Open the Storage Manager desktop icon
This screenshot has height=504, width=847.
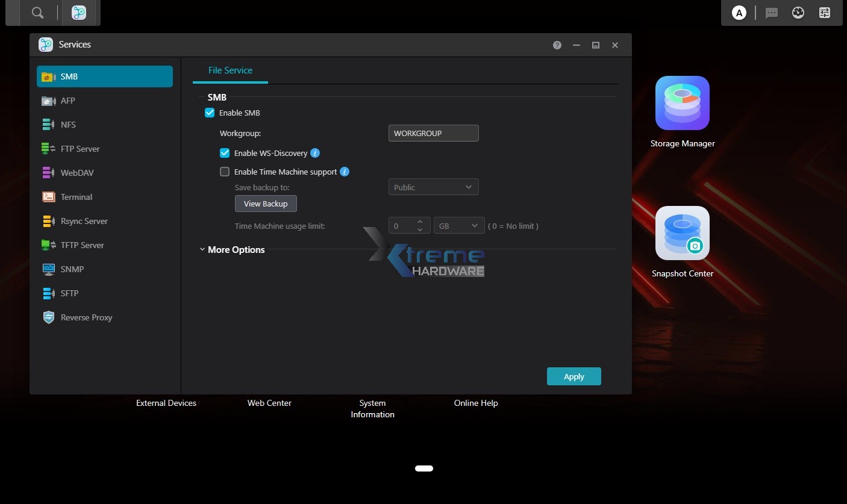point(682,103)
